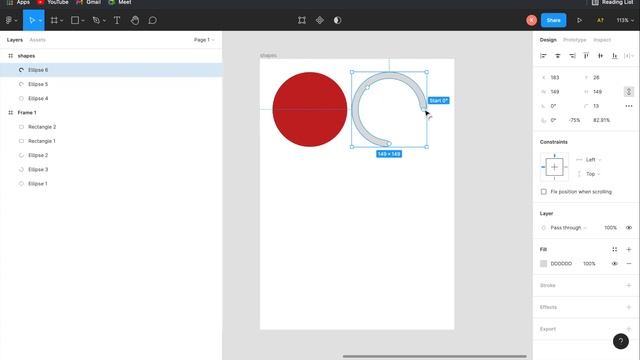Click the layer opacity 100% field
Image resolution: width=640 pixels, height=360 pixels.
pyautogui.click(x=610, y=228)
